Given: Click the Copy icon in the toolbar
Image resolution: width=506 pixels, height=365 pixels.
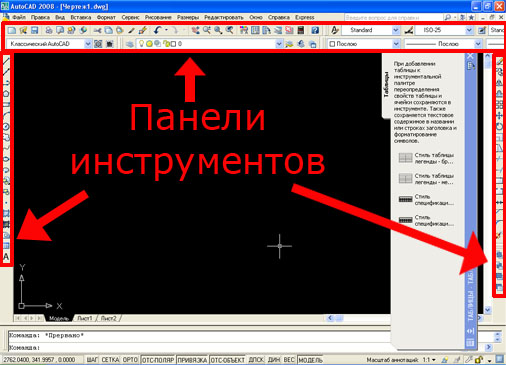Looking at the screenshot, I should tap(109, 30).
